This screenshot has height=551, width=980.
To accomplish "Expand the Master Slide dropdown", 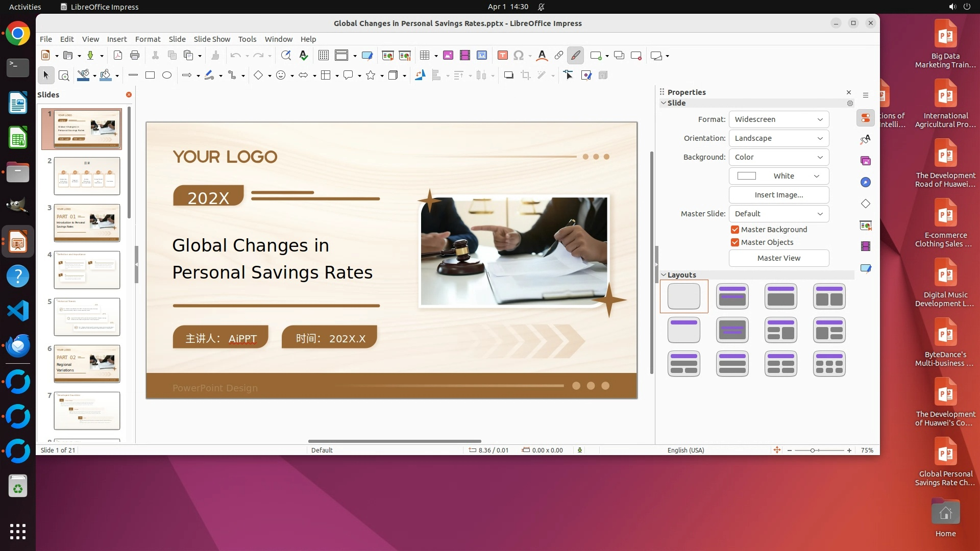I will tap(778, 214).
